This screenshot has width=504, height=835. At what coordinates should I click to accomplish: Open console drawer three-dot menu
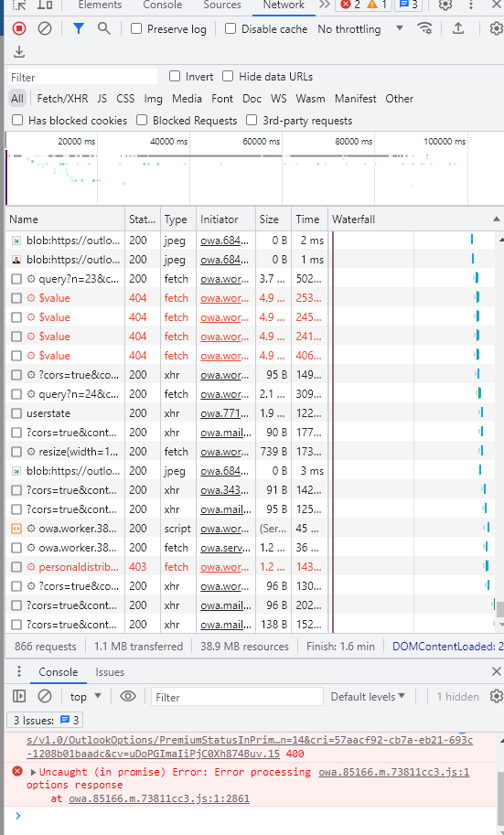click(19, 671)
